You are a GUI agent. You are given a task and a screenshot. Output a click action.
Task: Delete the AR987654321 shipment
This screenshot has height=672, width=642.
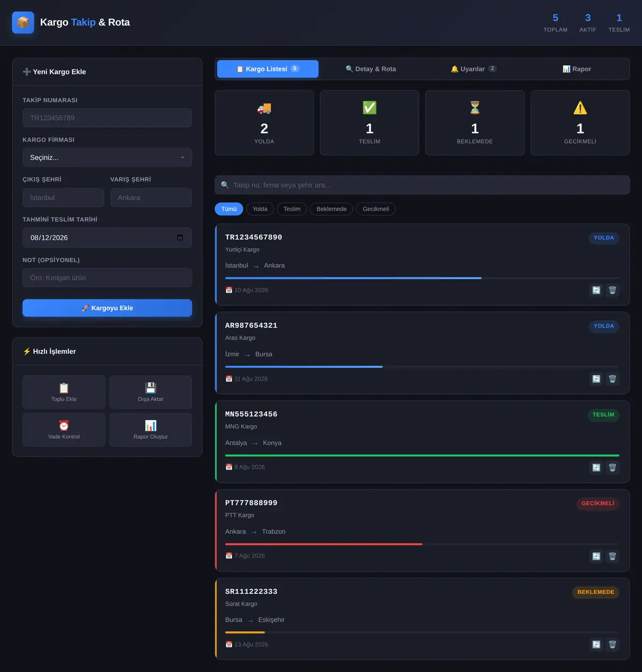coord(613,379)
